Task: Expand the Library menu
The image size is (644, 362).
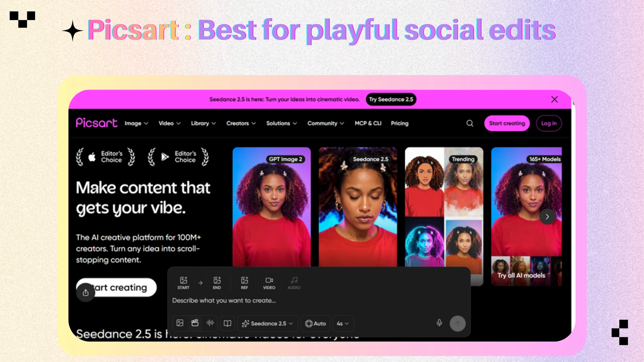Action: pyautogui.click(x=203, y=123)
